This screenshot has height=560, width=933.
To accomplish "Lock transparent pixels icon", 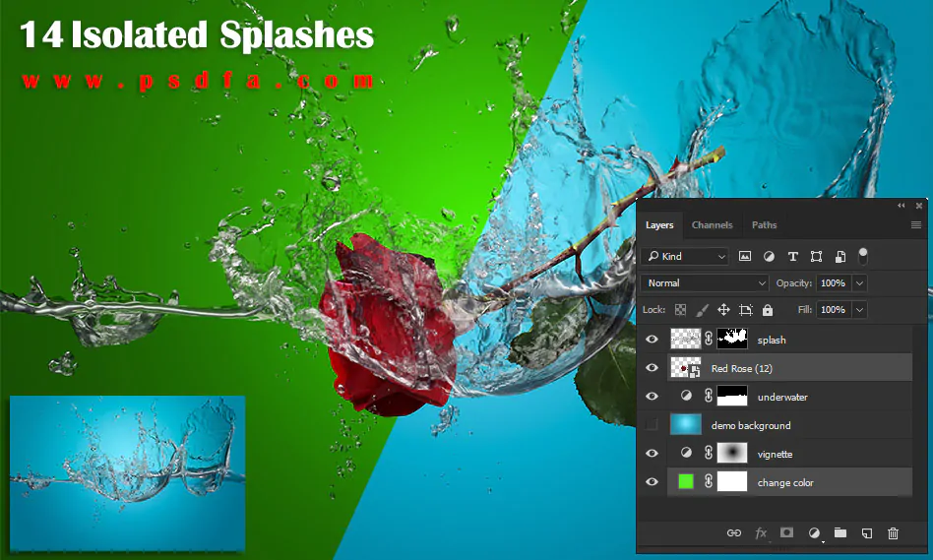I will (x=680, y=310).
